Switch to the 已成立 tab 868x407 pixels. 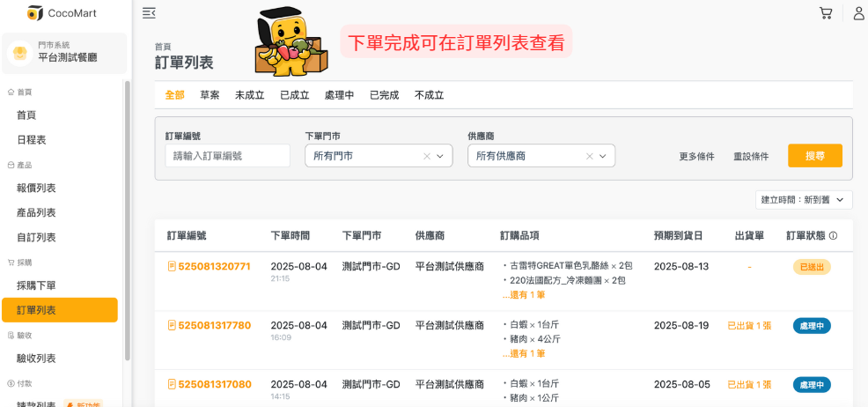pos(295,95)
